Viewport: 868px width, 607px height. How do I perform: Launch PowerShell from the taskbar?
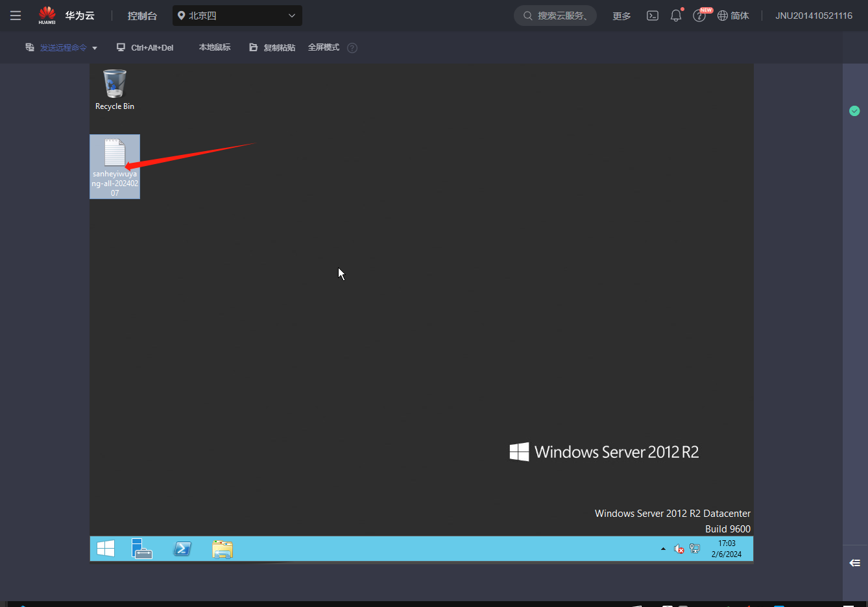(x=183, y=549)
